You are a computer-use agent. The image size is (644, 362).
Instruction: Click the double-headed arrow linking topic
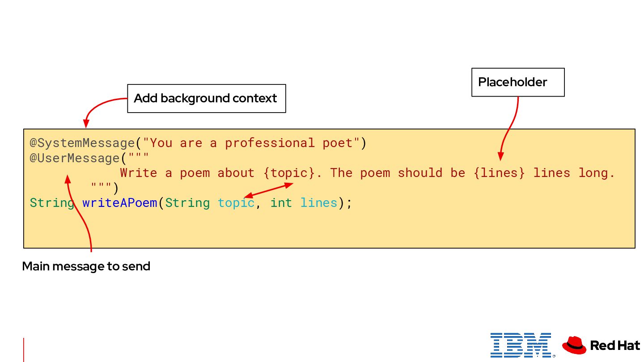(x=269, y=190)
